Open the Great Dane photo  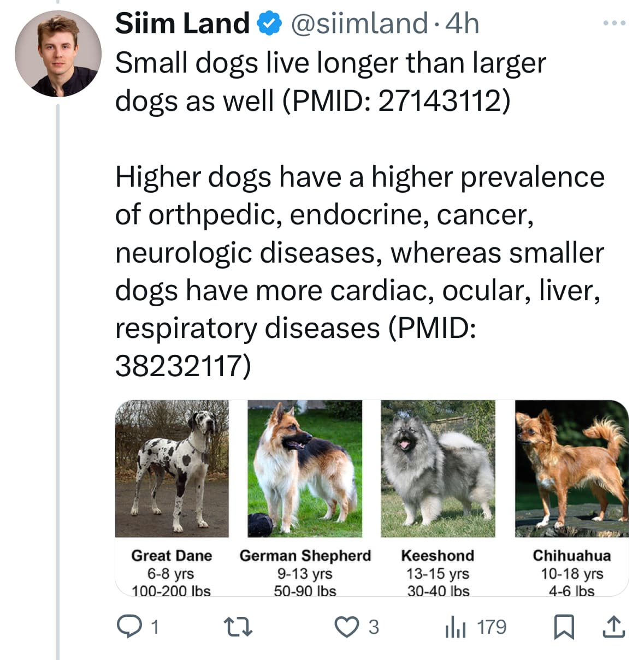tap(172, 468)
